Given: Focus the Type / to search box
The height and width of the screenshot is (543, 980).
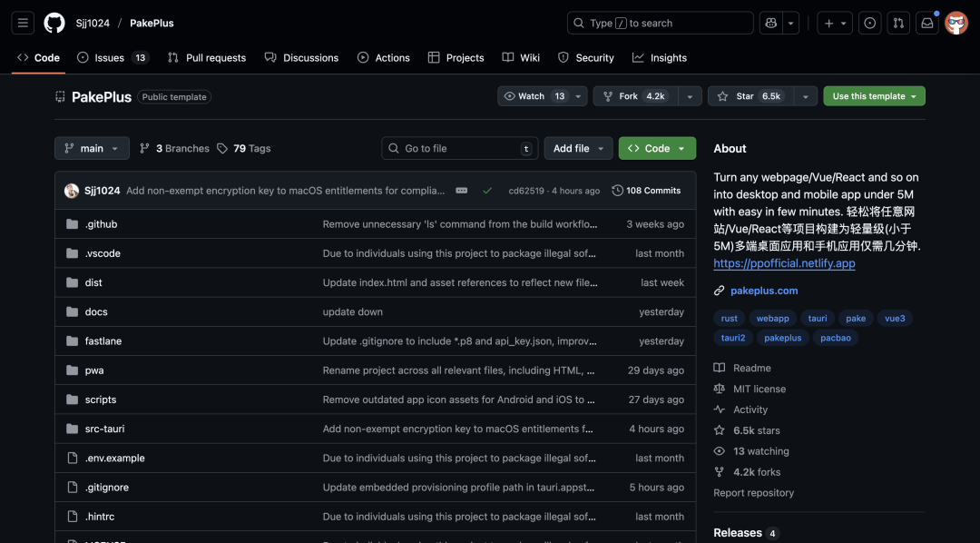Looking at the screenshot, I should [660, 23].
